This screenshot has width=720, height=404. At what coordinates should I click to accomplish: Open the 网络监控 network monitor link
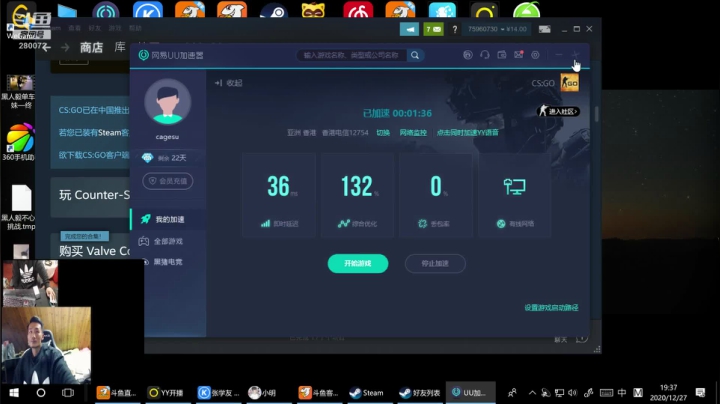pos(413,133)
